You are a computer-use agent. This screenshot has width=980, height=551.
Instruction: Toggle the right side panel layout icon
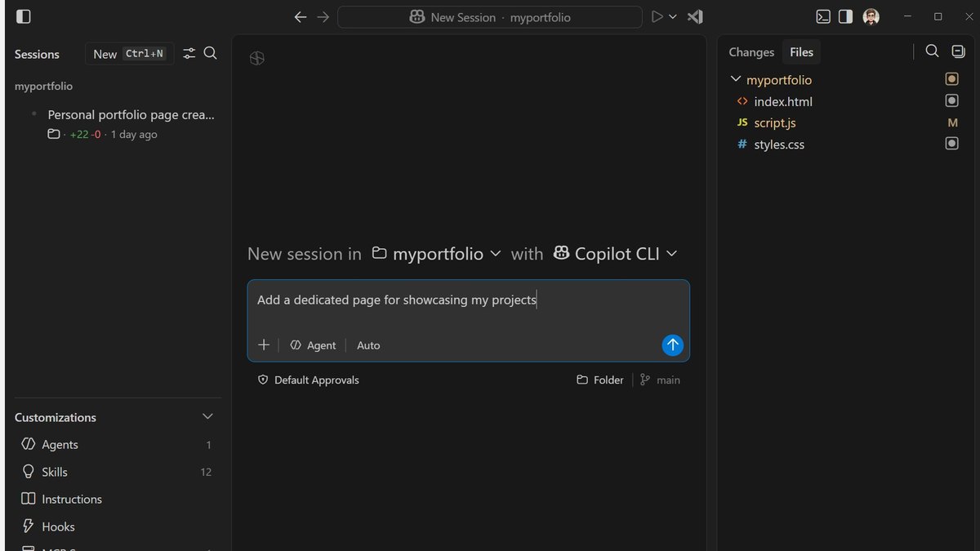coord(846,16)
